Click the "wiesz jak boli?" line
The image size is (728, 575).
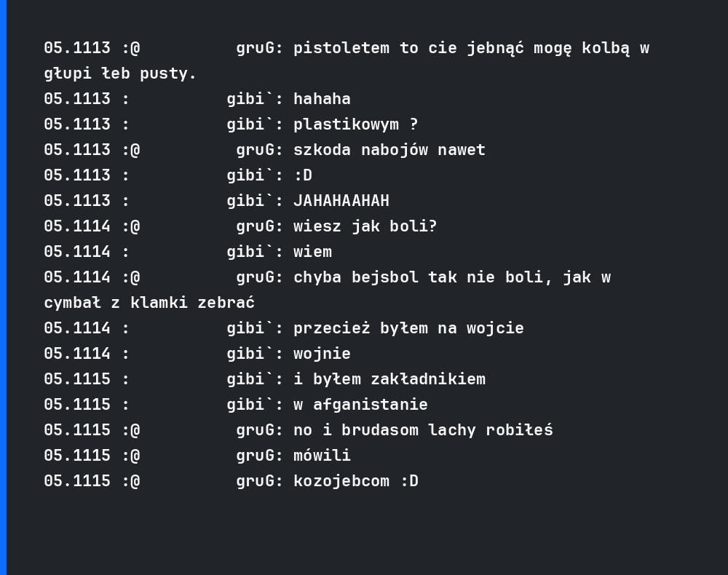365,226
